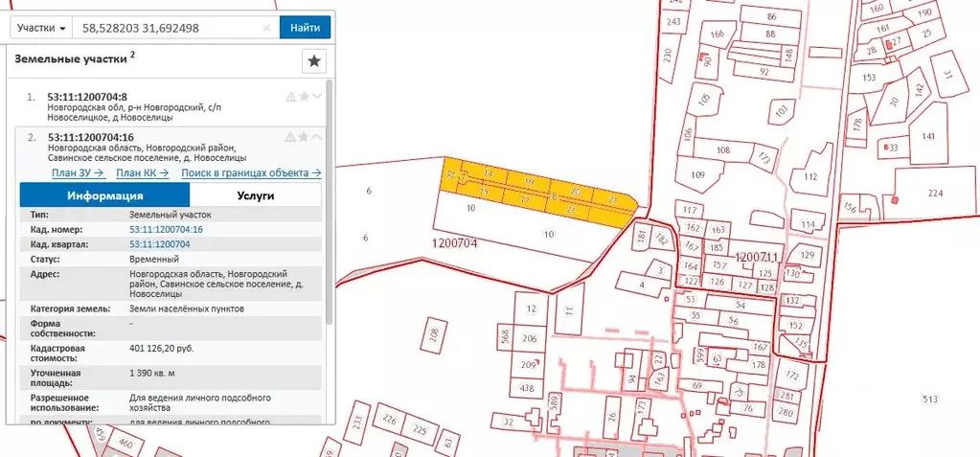Viewport: 980px width, 457px height.
Task: Star parcel 53:11:1200704:8 as favorite
Action: [304, 97]
